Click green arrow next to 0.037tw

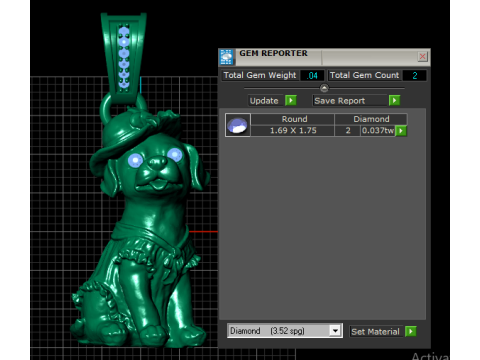(x=401, y=131)
